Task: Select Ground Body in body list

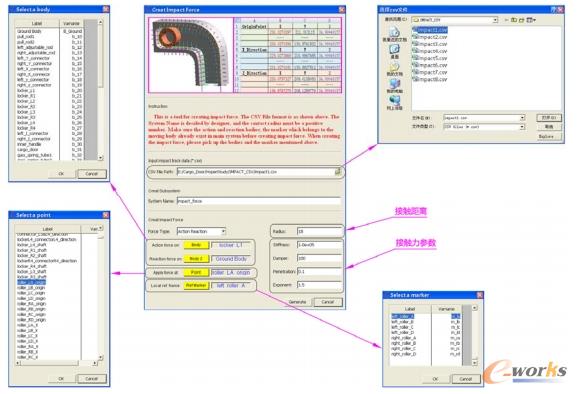Action: [29, 31]
